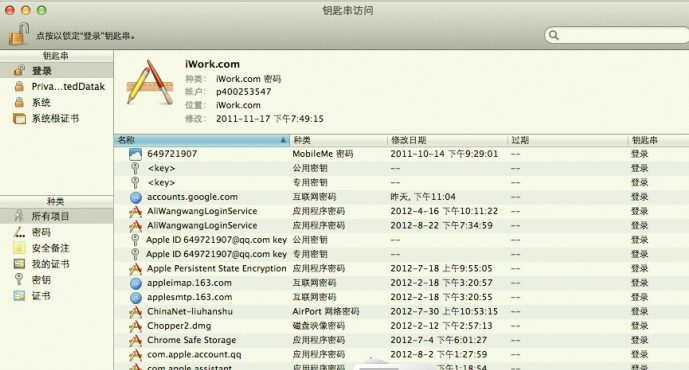The image size is (689, 370).
Task: Click the folder icon beside 系统根证书
Action: click(x=19, y=119)
